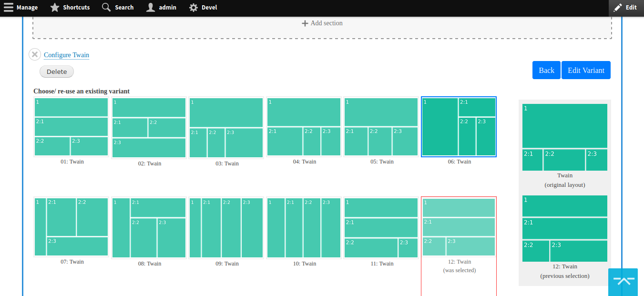Open the Configure Twain link
Screen dimensions: 644x296
[66, 55]
